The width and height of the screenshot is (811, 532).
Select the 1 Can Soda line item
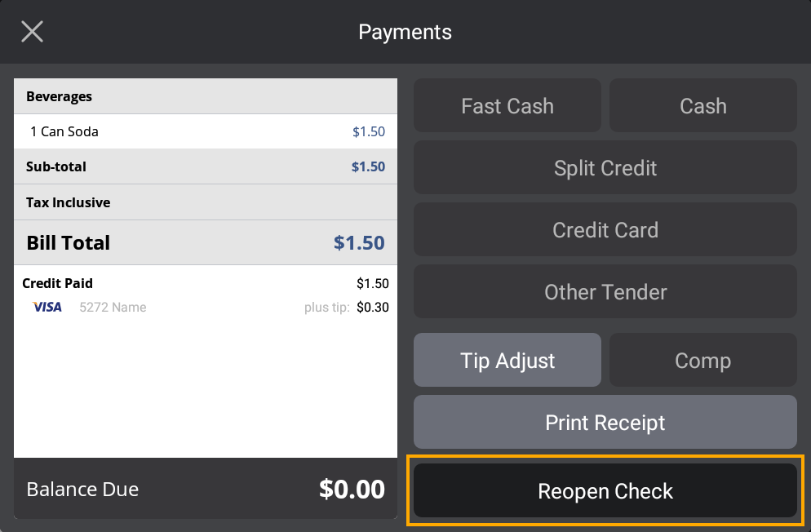[x=205, y=131]
